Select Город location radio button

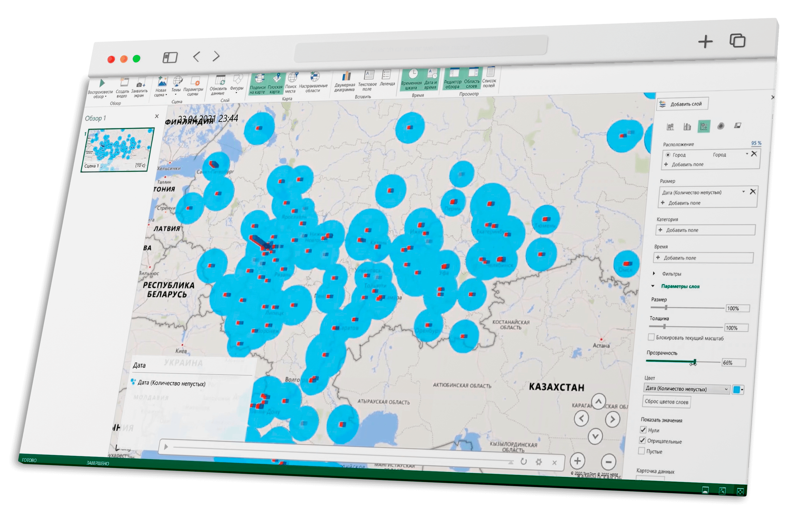tap(668, 155)
